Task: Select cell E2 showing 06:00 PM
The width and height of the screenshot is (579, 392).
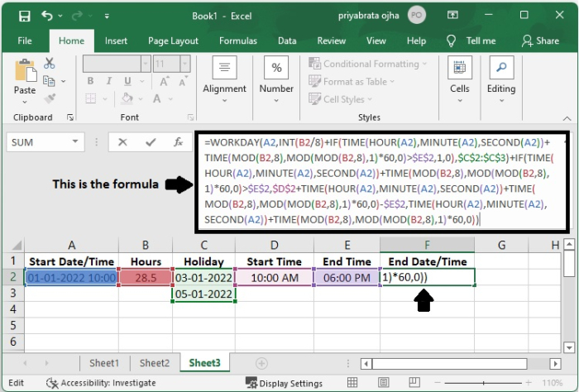Action: (x=347, y=278)
